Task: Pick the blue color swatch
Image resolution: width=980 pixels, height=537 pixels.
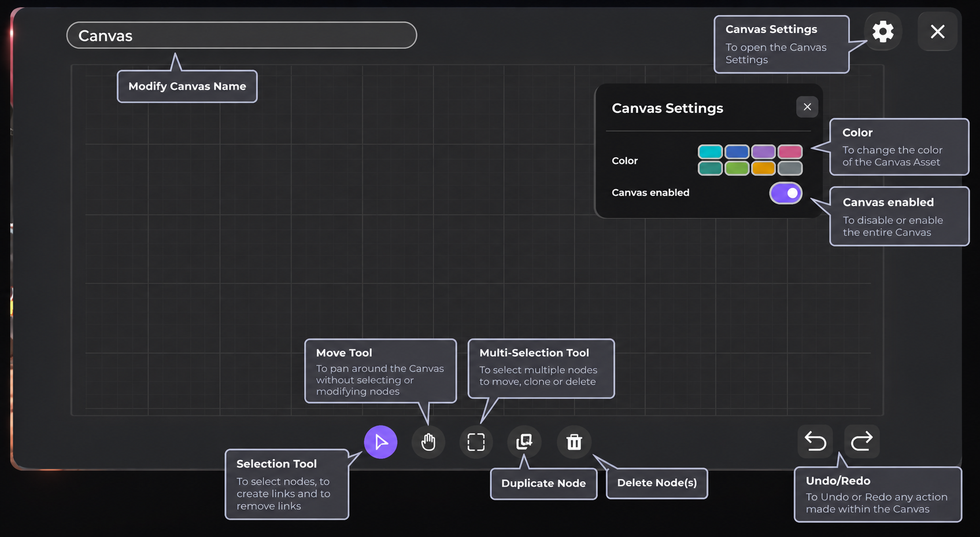Action: (x=737, y=152)
